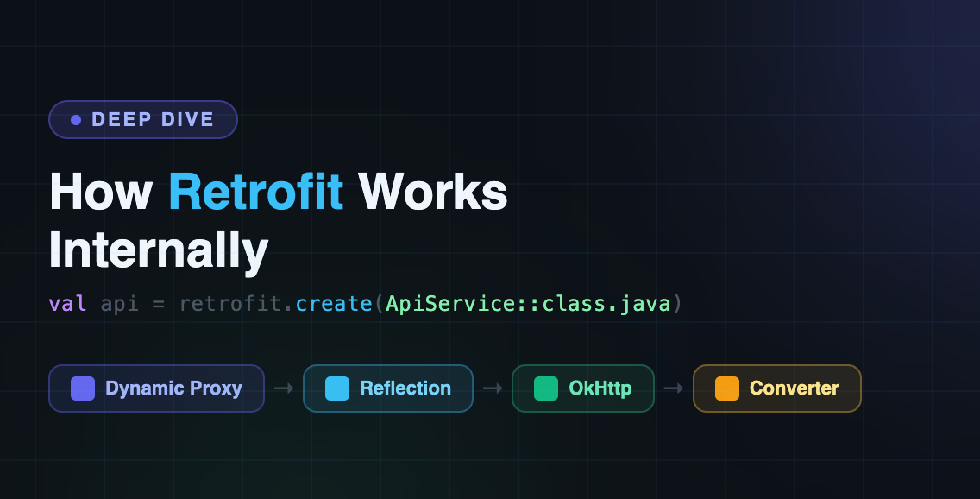This screenshot has width=980, height=499.
Task: Click 'ApiService::class.java' in the code
Action: 528,304
